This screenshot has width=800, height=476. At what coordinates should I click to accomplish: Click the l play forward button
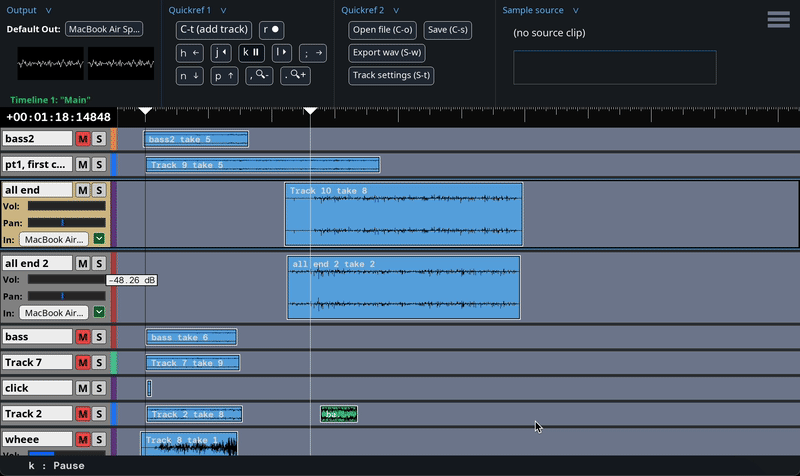click(282, 53)
